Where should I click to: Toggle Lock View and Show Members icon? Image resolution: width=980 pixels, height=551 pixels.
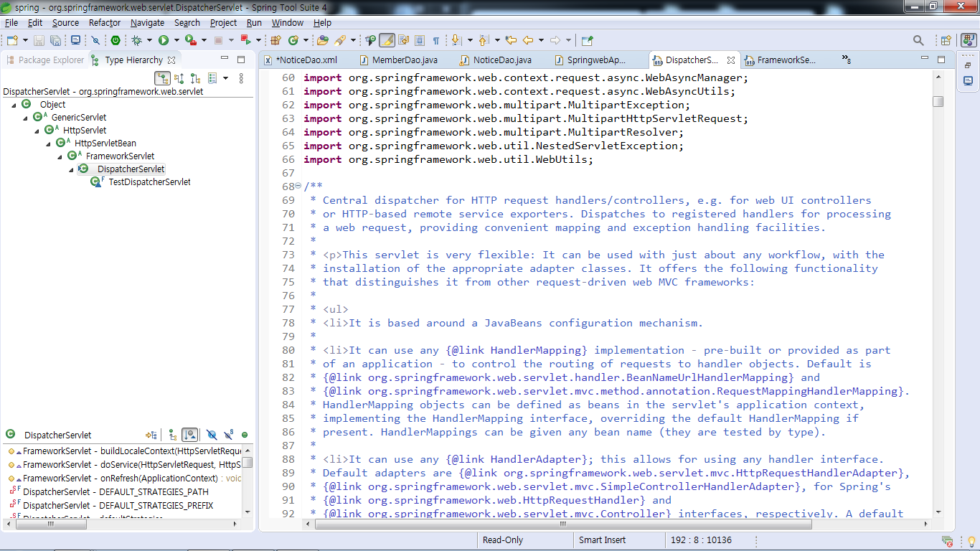point(151,435)
